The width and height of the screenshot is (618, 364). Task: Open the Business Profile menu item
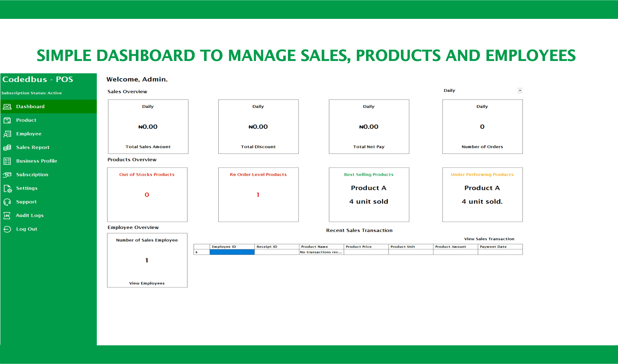pyautogui.click(x=36, y=161)
